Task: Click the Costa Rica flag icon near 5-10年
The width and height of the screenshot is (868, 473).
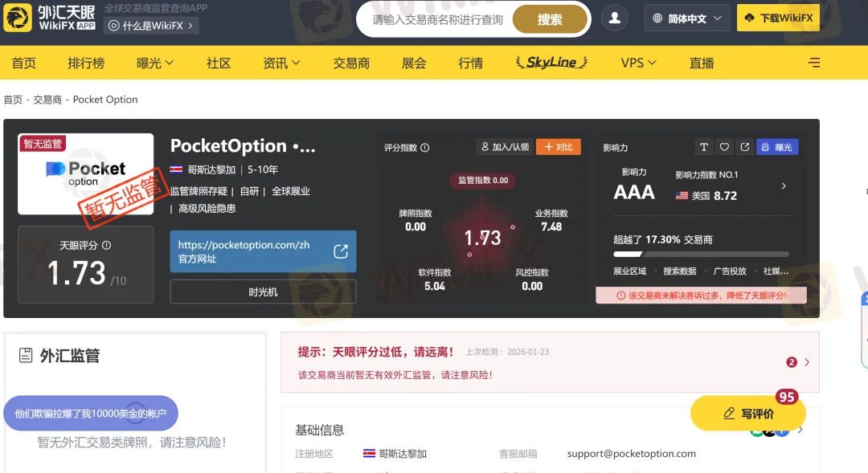Action: (176, 169)
